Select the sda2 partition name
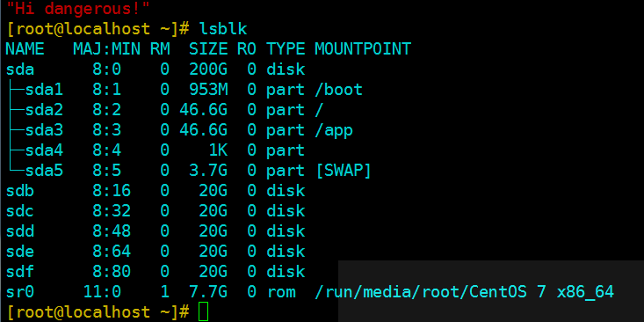This screenshot has height=322, width=644. [x=44, y=110]
